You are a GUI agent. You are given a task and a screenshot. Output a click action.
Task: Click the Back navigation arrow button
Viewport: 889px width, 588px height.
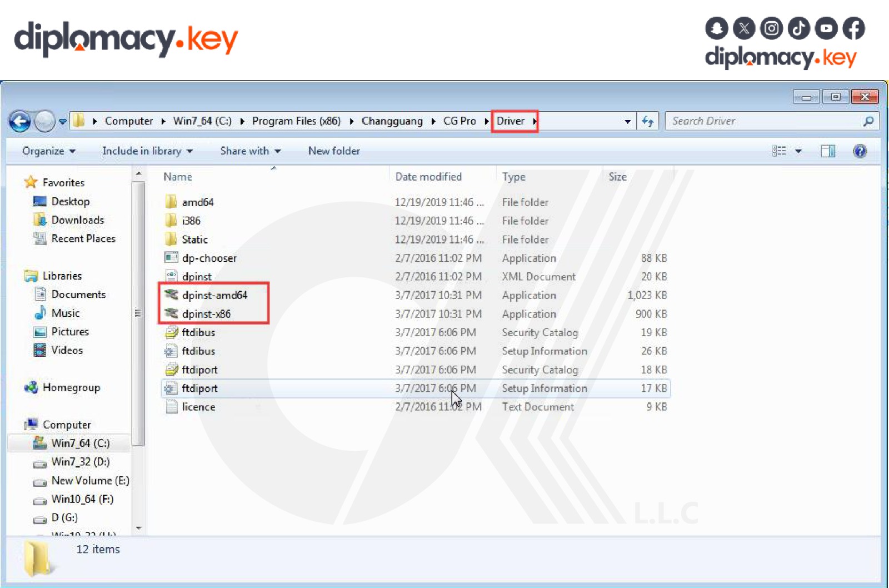pyautogui.click(x=20, y=121)
